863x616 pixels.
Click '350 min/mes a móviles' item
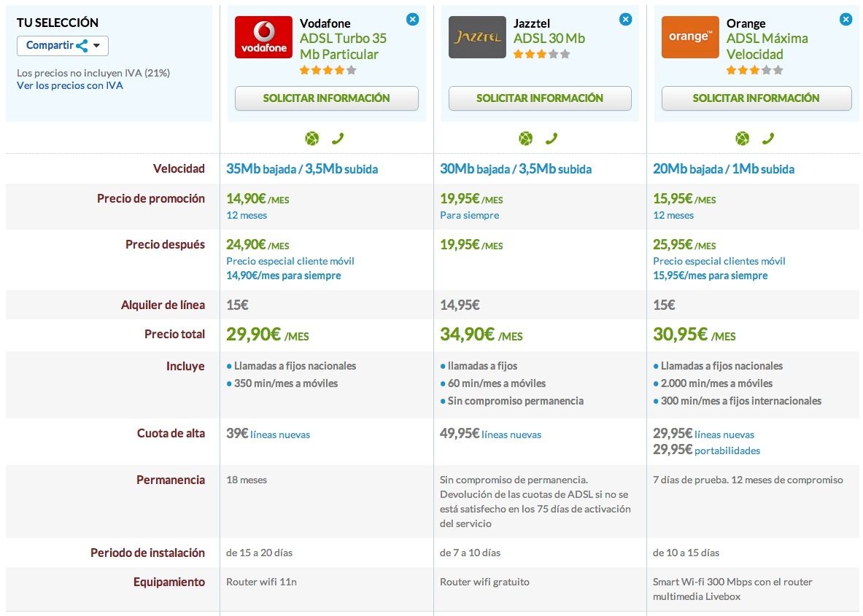point(286,383)
